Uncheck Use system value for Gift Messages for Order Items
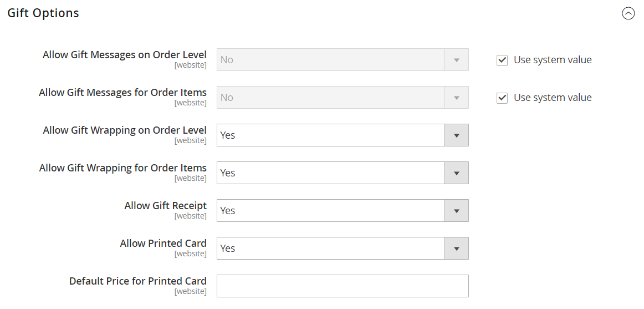Screen dimensions: 644x309 click(502, 98)
